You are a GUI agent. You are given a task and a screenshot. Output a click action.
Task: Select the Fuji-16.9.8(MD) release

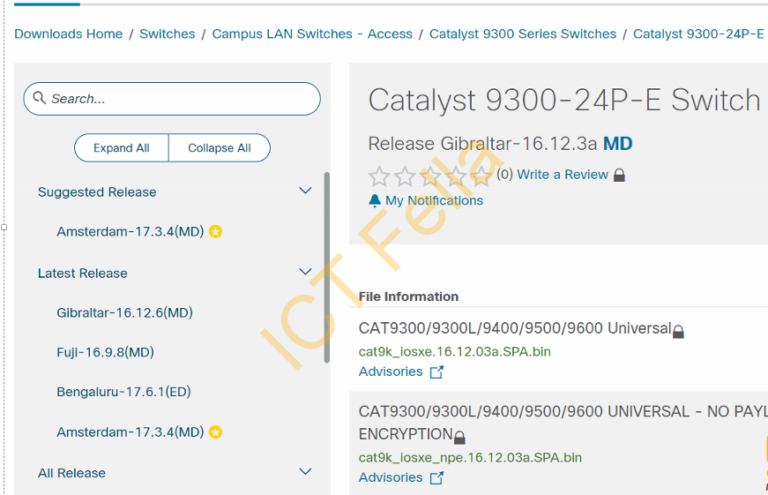pyautogui.click(x=105, y=353)
